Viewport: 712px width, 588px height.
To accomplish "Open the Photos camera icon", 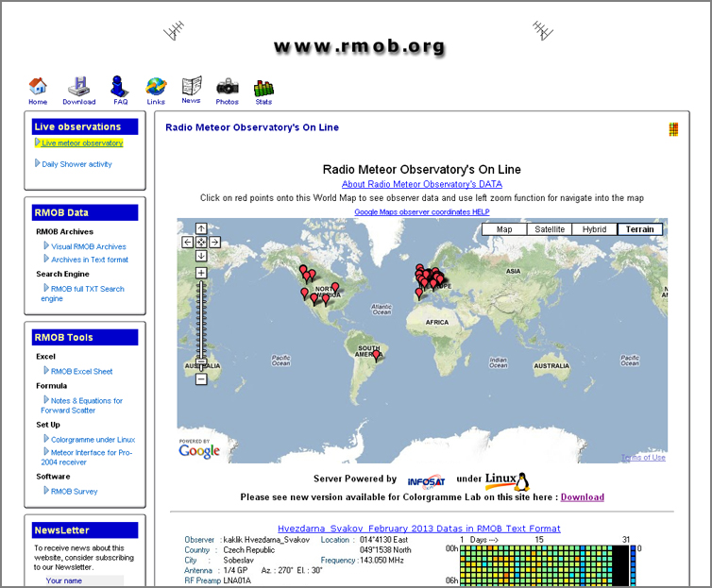I will [x=227, y=88].
